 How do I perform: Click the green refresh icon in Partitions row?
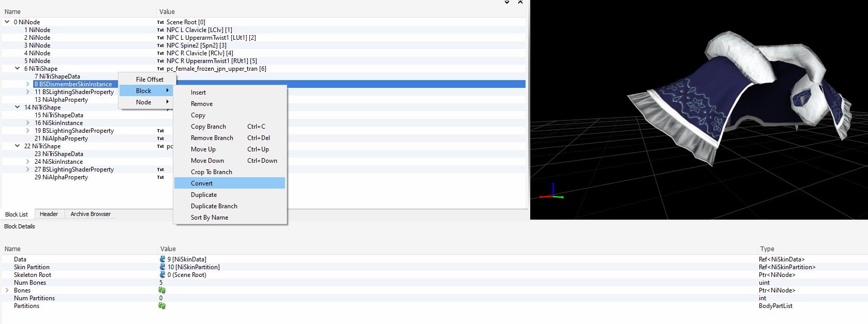coord(162,306)
